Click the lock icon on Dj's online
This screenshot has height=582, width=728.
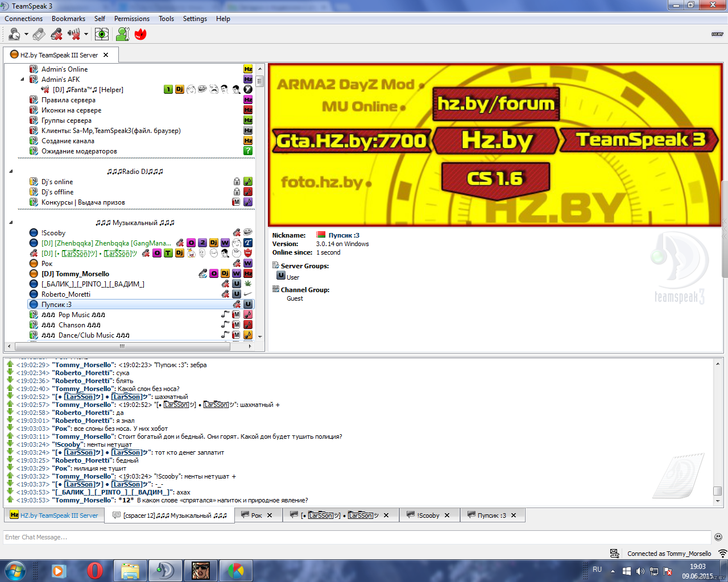237,181
